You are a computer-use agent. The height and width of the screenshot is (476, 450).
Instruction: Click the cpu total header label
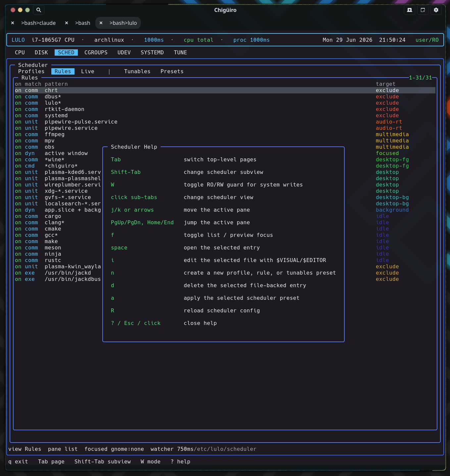point(199,40)
